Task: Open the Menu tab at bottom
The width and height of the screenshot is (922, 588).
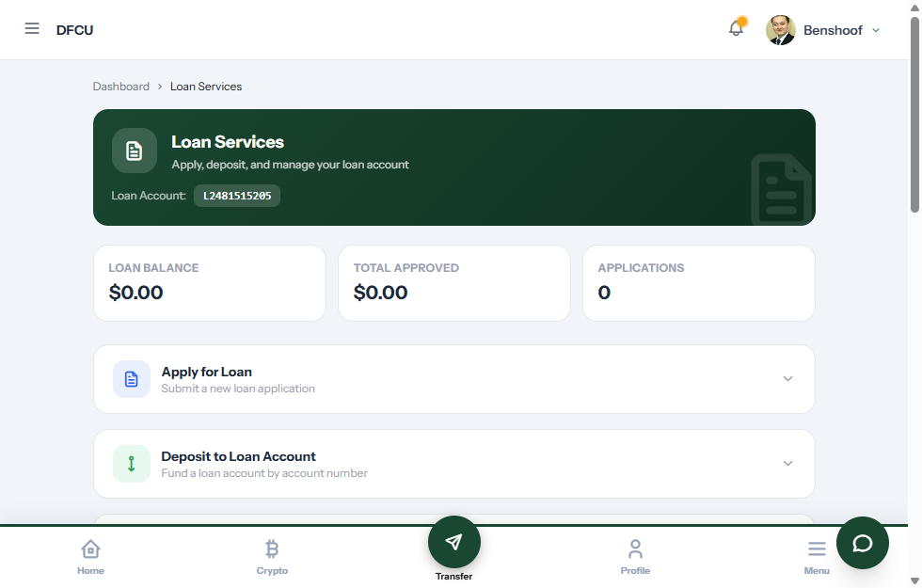Action: coord(817,557)
